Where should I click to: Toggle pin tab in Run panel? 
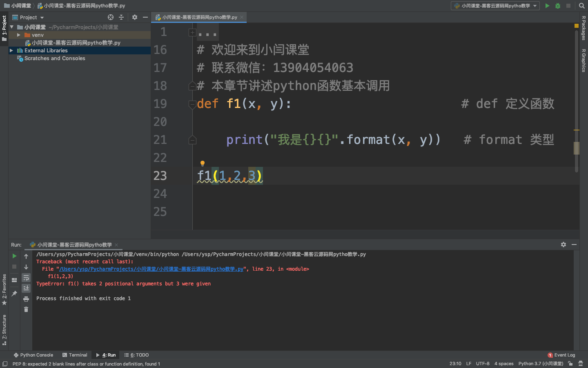pos(14,294)
